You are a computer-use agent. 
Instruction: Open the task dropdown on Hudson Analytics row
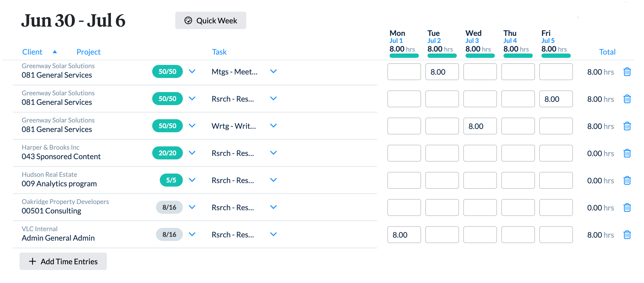pos(273,180)
